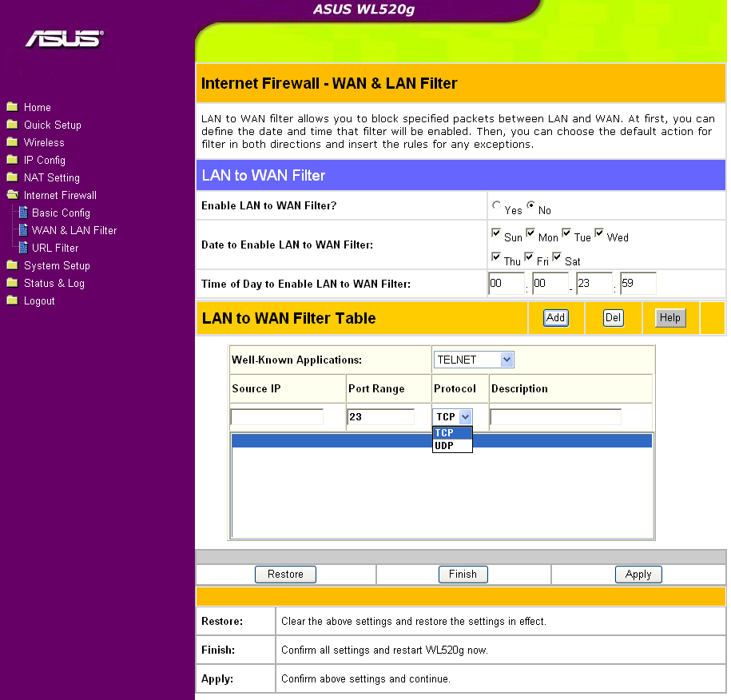Click the Description input field

pos(556,417)
